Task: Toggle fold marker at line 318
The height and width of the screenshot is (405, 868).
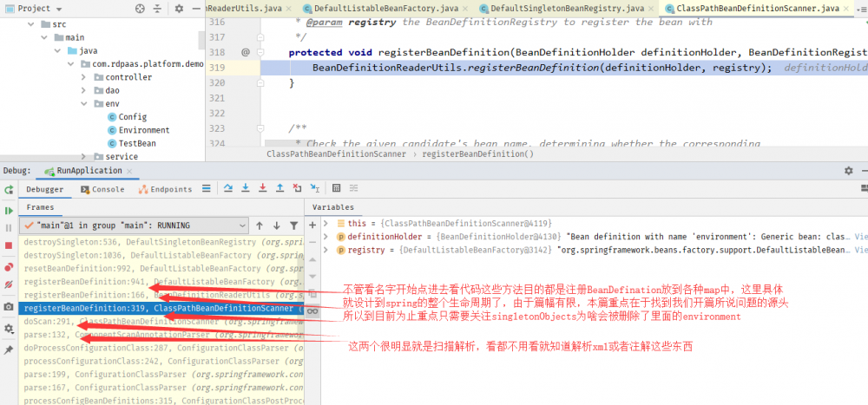Action: click(x=259, y=53)
